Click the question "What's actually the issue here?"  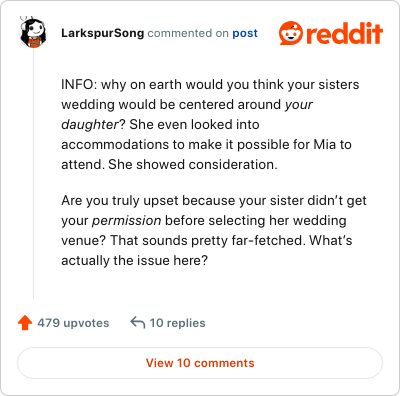[207, 250]
